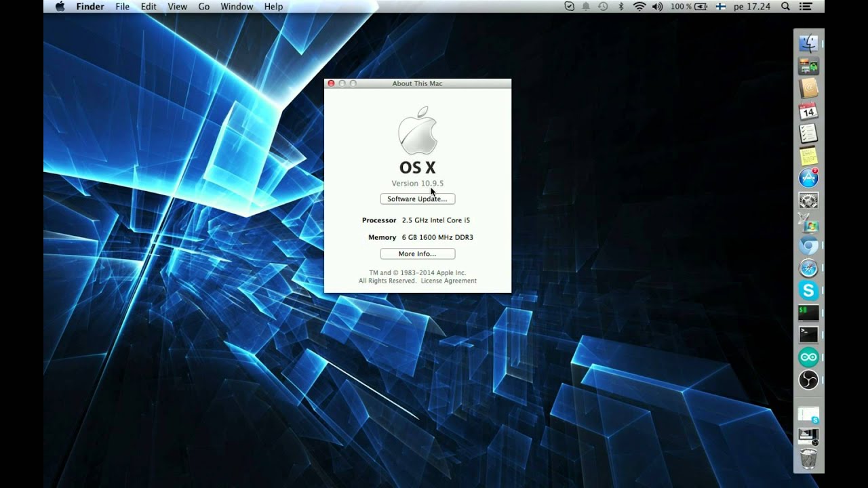Open the Window menu

pyautogui.click(x=237, y=6)
